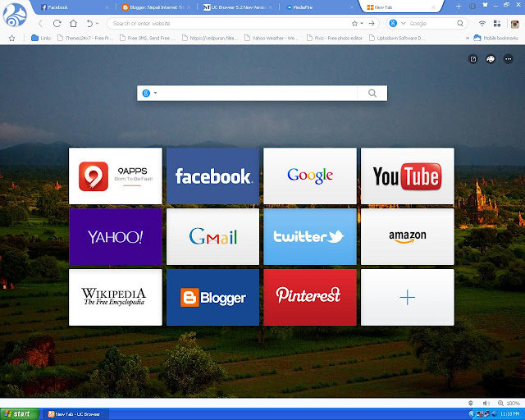Open the Blogger speed dial tile
This screenshot has width=525, height=420.
point(213,298)
